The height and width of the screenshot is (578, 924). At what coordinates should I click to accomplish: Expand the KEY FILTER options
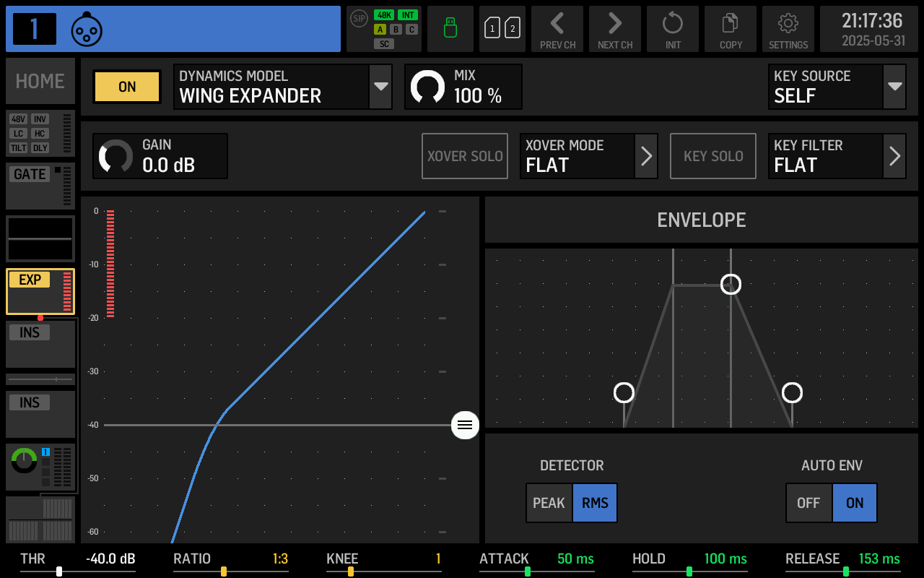point(894,156)
